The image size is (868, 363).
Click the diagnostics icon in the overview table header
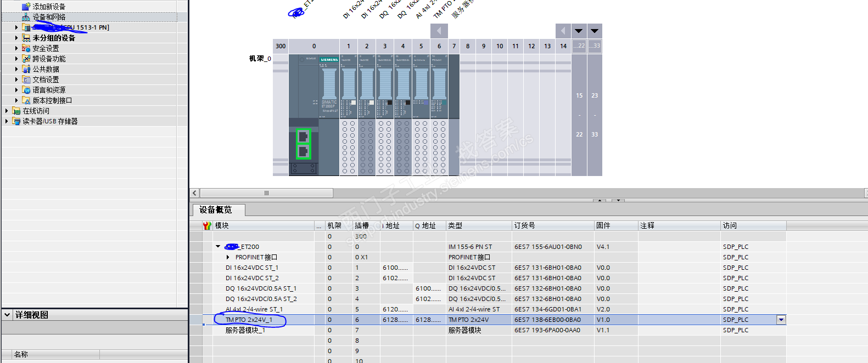pyautogui.click(x=207, y=225)
